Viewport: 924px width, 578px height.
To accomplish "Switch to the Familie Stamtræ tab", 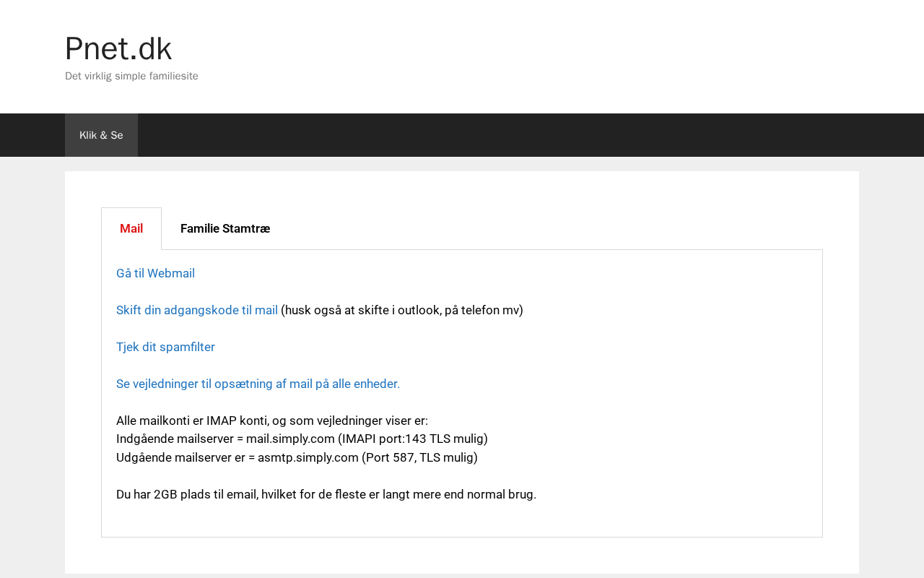I will tap(225, 229).
